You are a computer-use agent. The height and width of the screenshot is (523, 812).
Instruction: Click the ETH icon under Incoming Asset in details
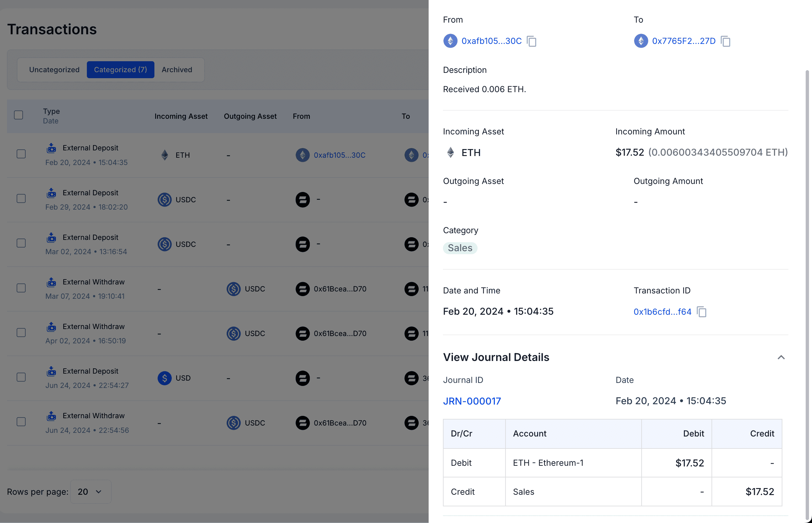451,152
